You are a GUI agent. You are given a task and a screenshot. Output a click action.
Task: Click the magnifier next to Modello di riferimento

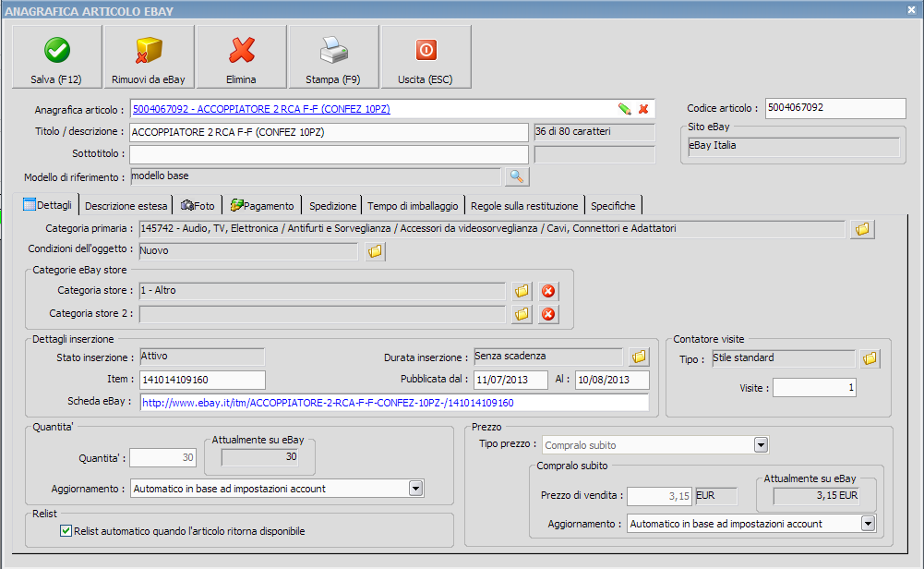517,176
